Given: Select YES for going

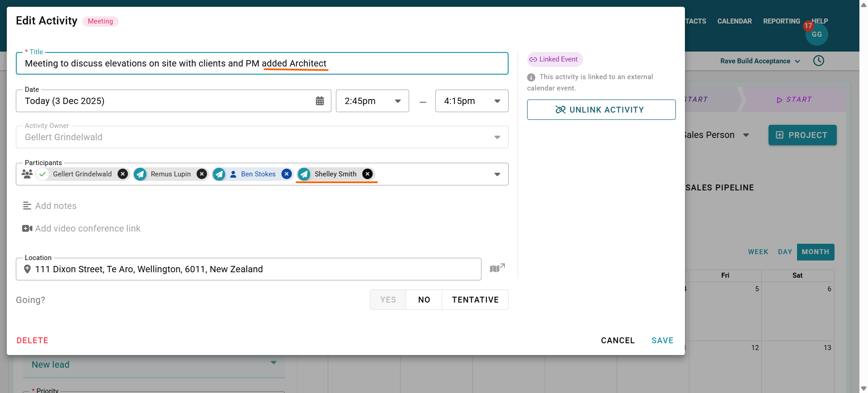Looking at the screenshot, I should point(388,300).
